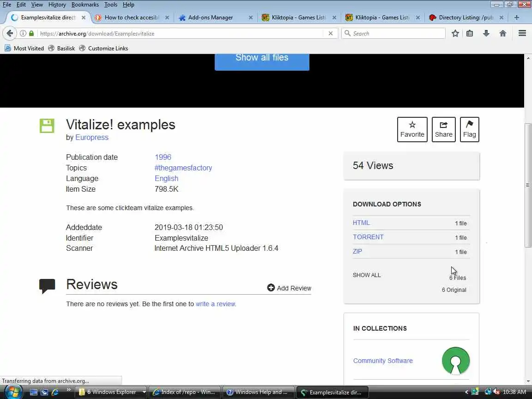Show hidden tray icons arrow
This screenshot has height=399, width=532.
tap(466, 392)
